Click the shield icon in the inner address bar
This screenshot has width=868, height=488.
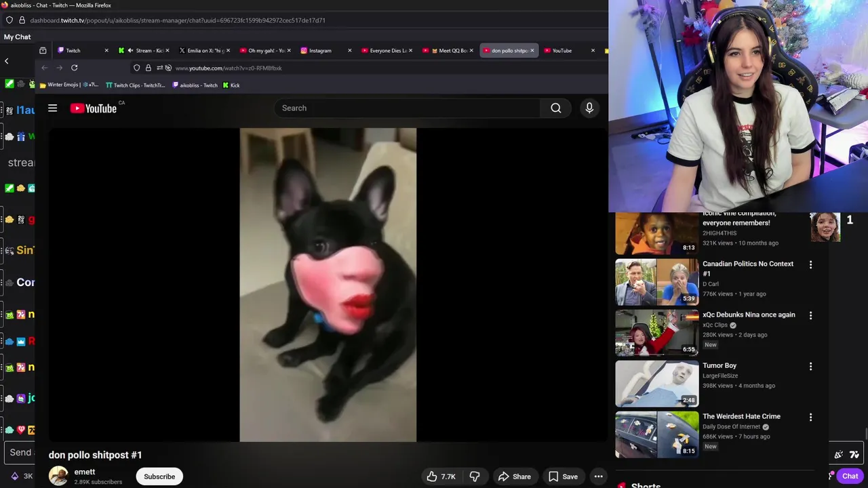click(x=137, y=68)
